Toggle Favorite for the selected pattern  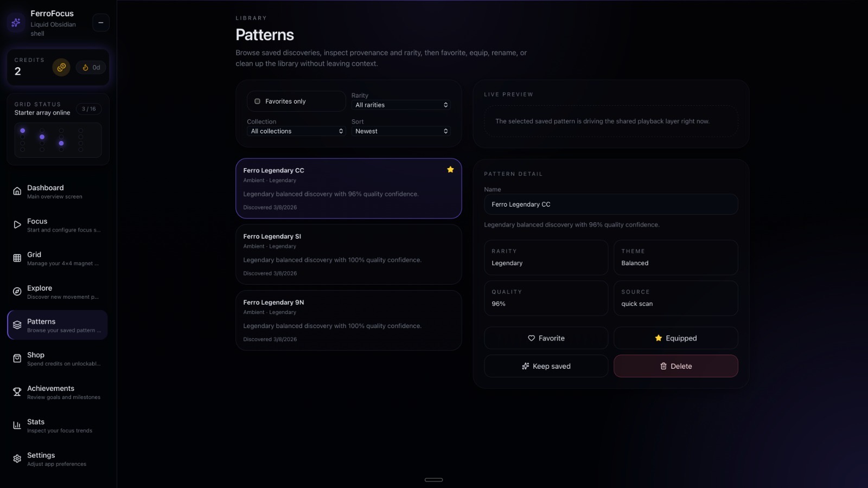[x=546, y=338]
